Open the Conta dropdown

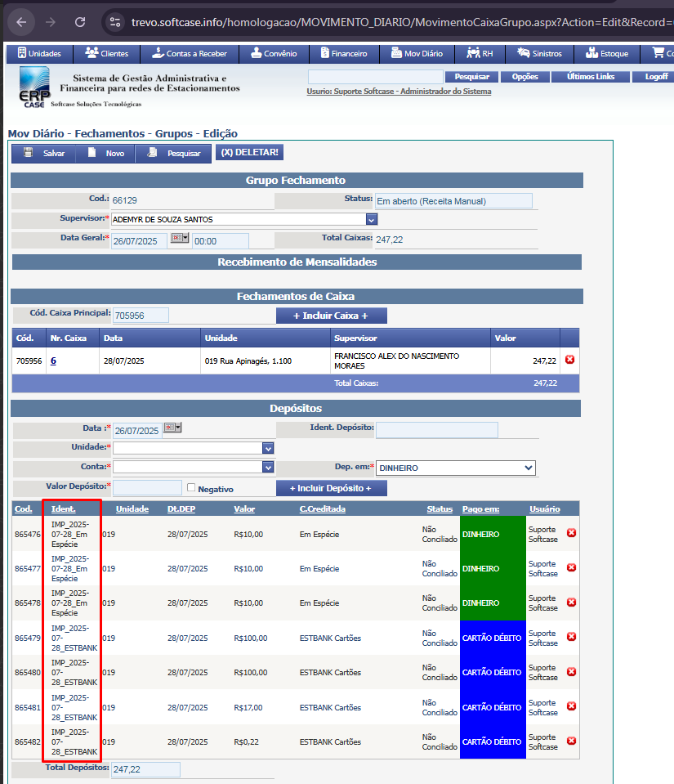click(x=268, y=467)
